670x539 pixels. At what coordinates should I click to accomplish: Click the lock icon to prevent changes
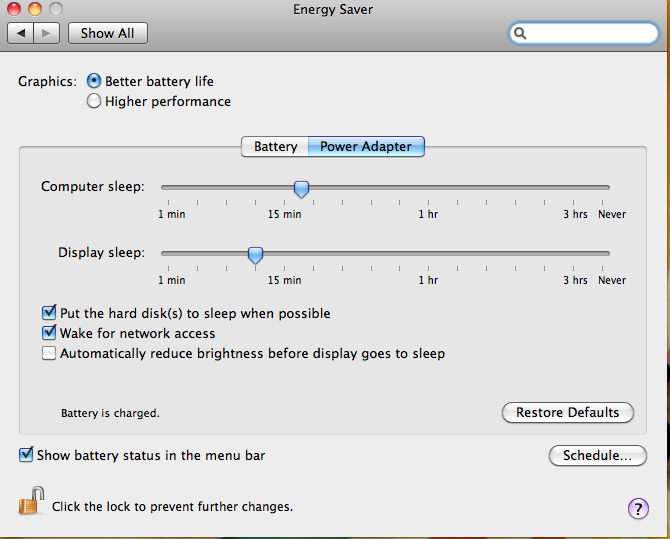(31, 501)
